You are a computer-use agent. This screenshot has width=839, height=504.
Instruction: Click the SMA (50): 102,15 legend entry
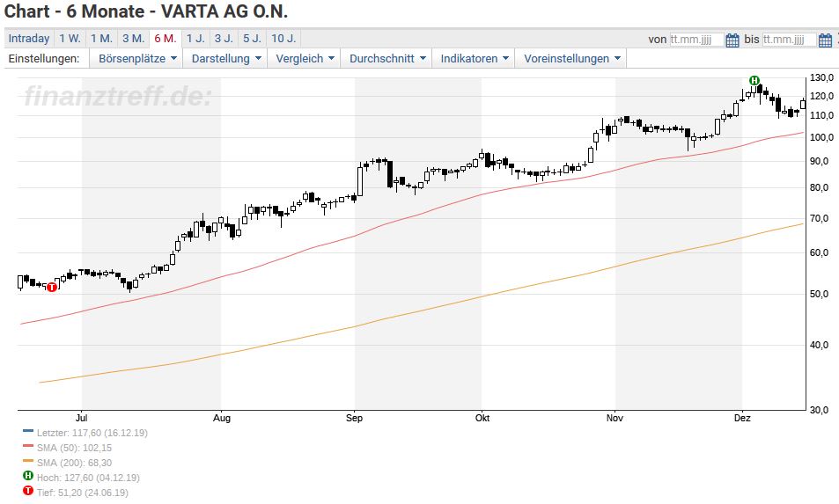[74, 448]
